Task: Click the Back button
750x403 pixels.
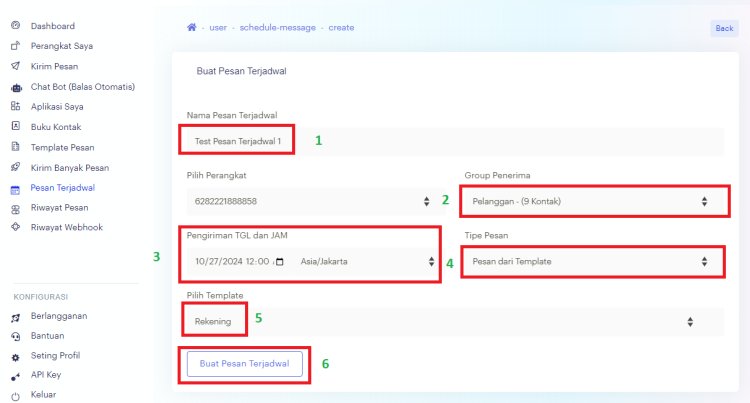Action: (x=724, y=28)
